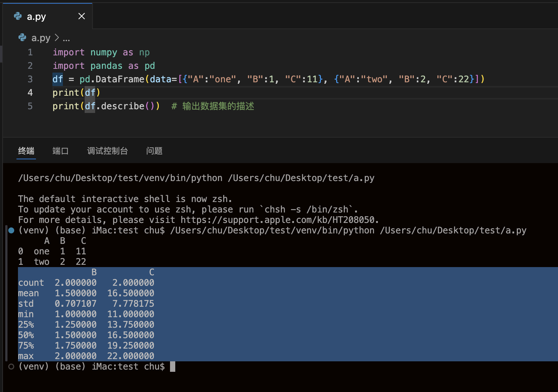Click the Python icon in the breadcrumb bar
The height and width of the screenshot is (392, 558).
click(22, 38)
